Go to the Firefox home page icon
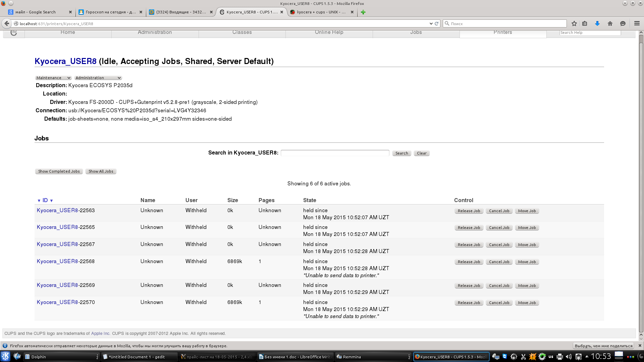This screenshot has width=644, height=362. click(610, 23)
